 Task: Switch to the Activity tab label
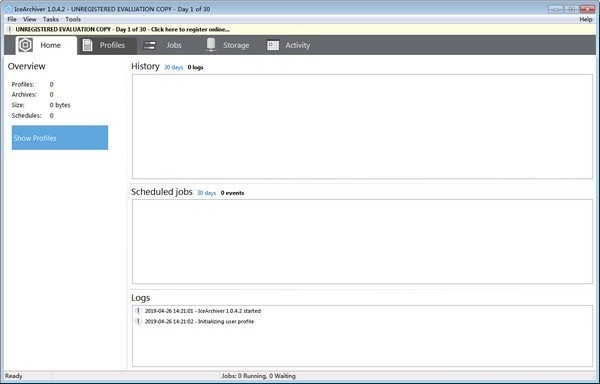click(297, 45)
